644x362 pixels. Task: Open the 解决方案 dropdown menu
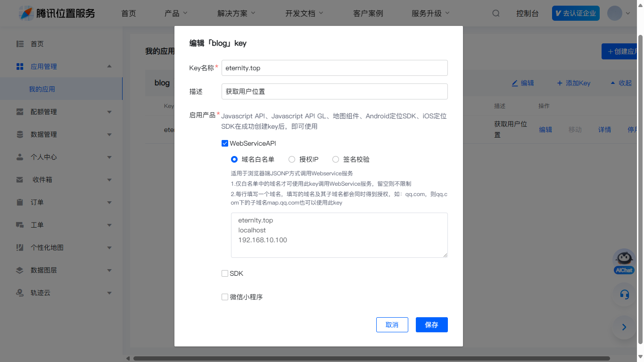[x=236, y=13]
